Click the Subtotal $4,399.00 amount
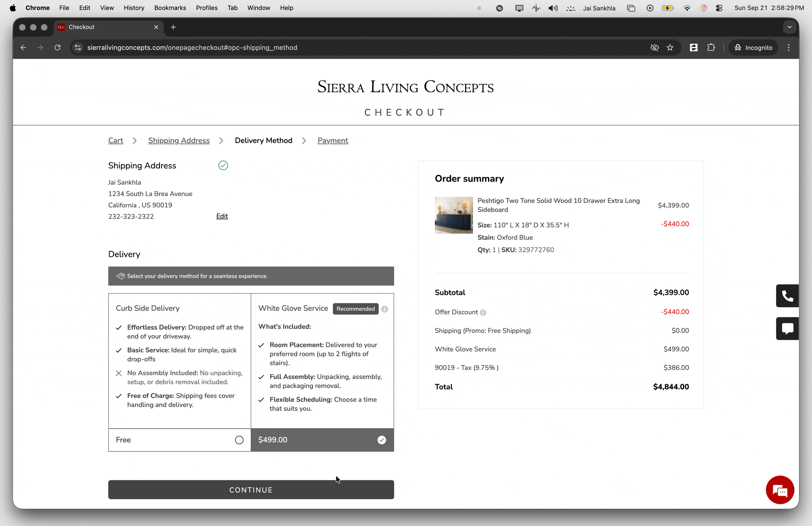This screenshot has width=812, height=526. 671,292
